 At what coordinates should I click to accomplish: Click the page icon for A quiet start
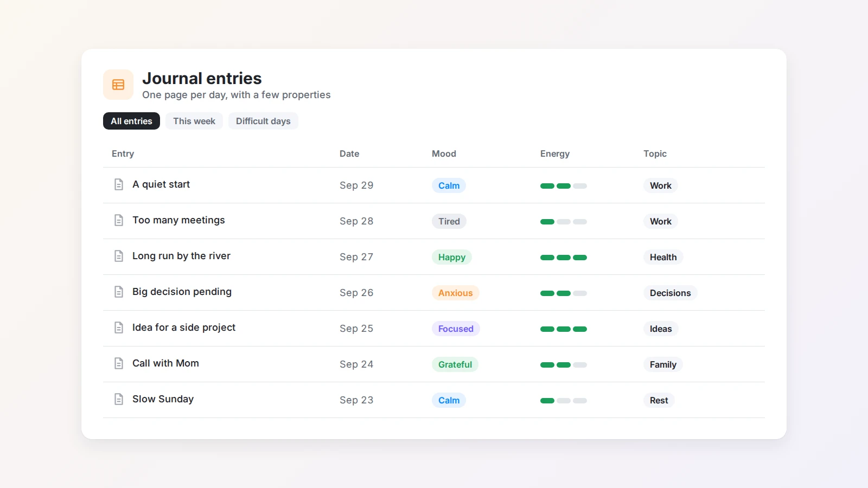click(119, 184)
